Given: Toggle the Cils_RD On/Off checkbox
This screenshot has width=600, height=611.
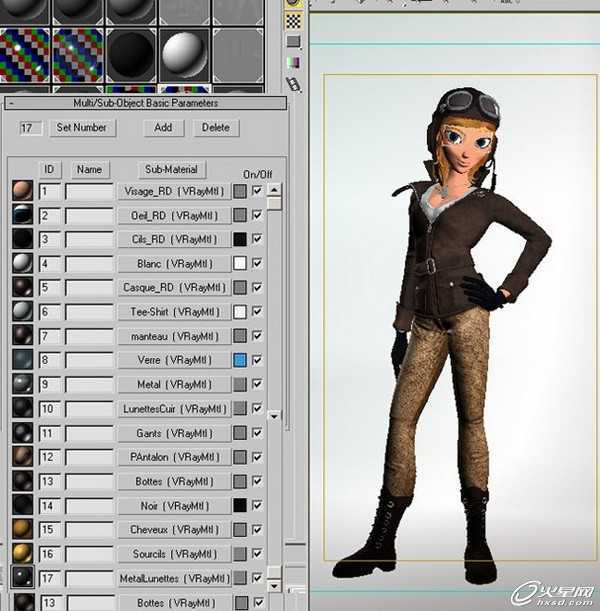Looking at the screenshot, I should [257, 239].
